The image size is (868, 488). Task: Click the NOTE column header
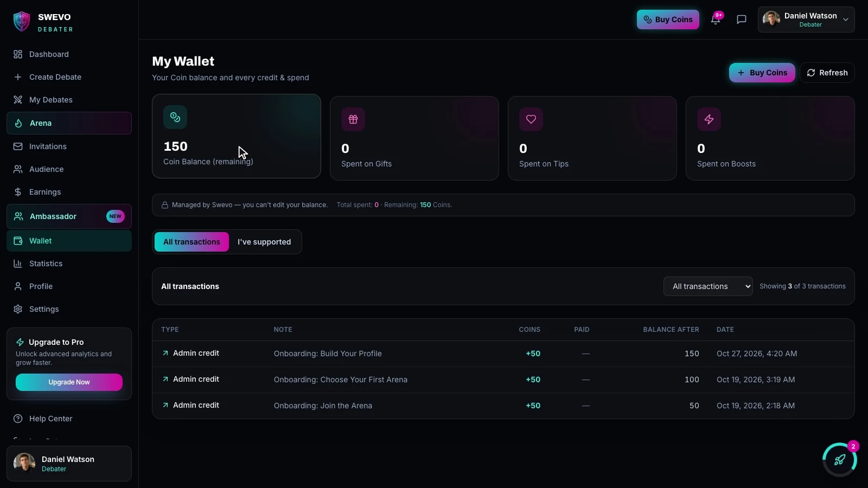[283, 330]
